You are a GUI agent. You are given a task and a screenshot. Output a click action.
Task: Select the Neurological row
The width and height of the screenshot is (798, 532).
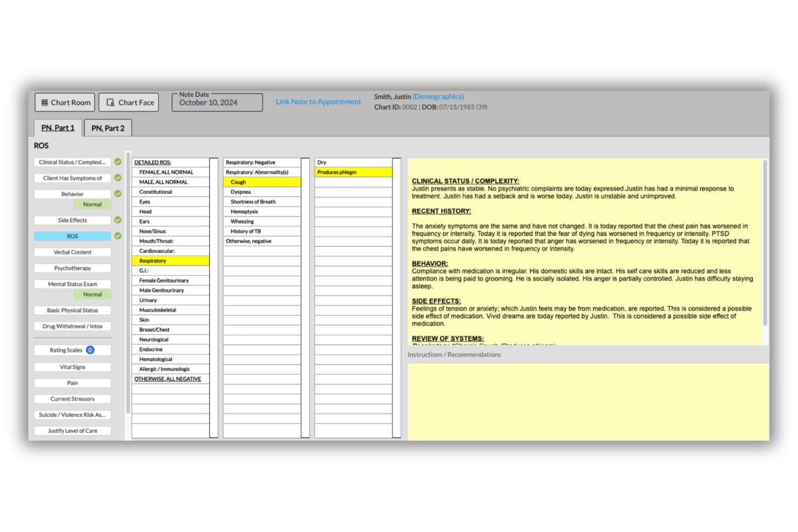170,340
